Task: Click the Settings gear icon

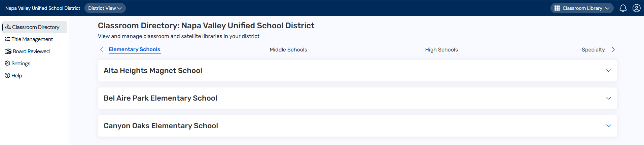Action: (7, 64)
